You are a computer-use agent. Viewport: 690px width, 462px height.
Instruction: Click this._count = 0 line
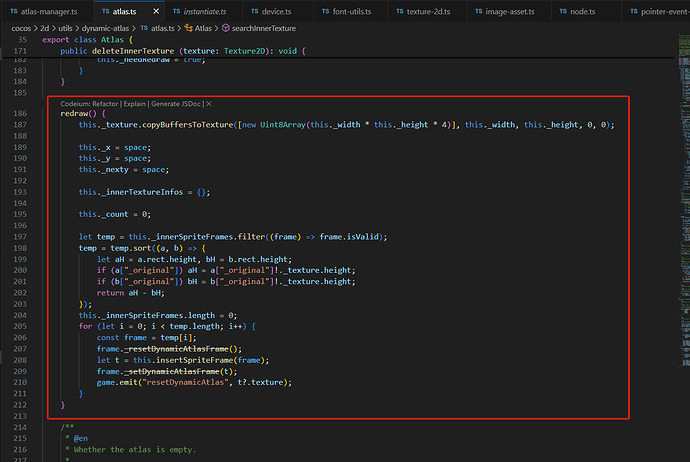coord(115,214)
